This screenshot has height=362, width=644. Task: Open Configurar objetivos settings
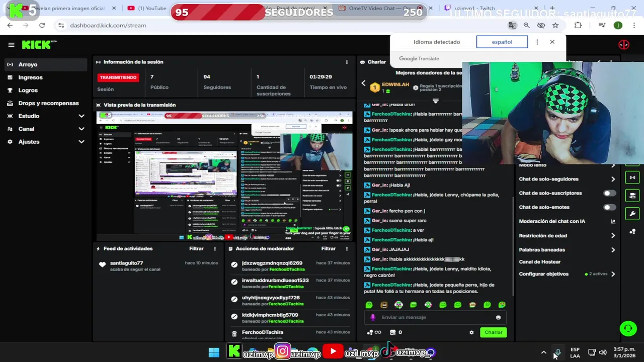(x=567, y=274)
